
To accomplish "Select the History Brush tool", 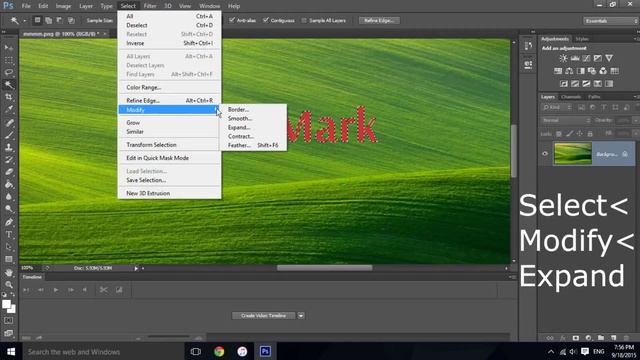I will point(9,160).
